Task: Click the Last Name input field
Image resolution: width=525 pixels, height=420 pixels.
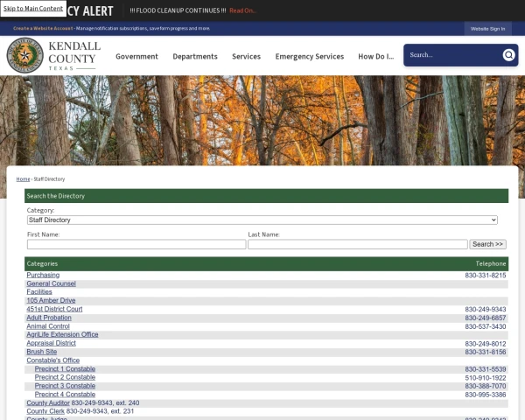Action: 357,244
